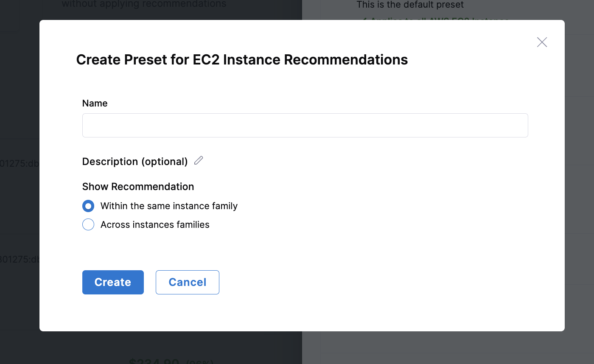The height and width of the screenshot is (364, 594).
Task: Click the dialog title about EC2 Instance Recommendations
Action: [x=242, y=60]
